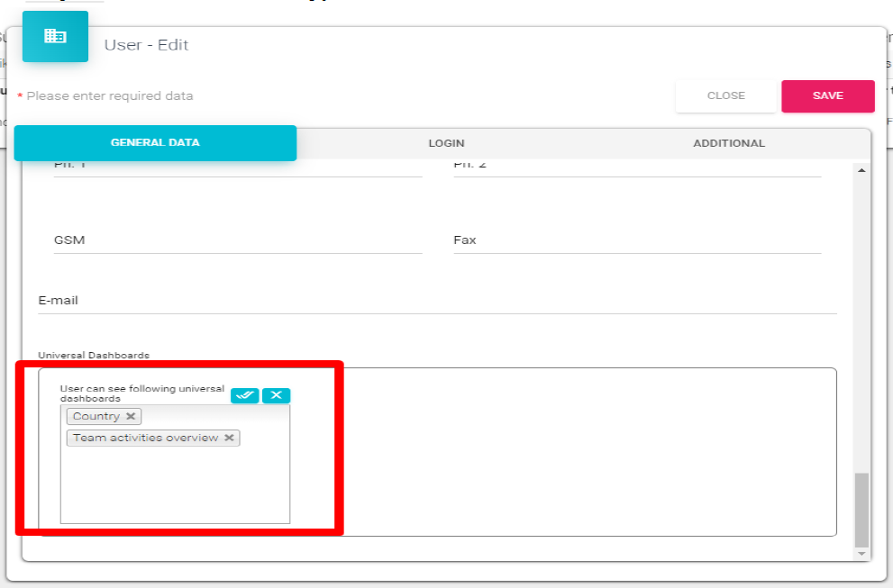Clear all dashboards with the teal X icon

[277, 395]
